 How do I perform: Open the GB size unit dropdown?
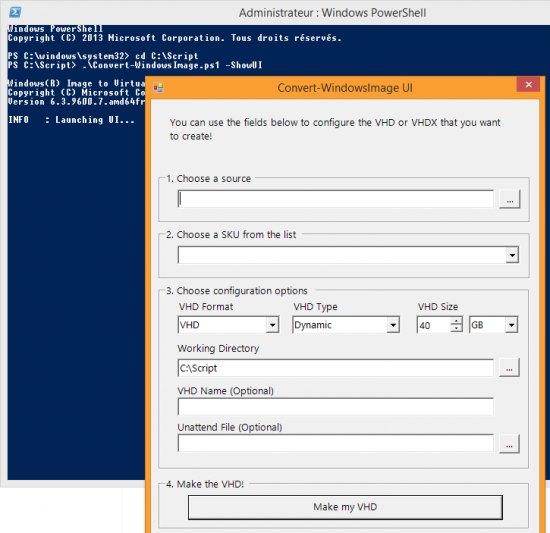pos(511,325)
